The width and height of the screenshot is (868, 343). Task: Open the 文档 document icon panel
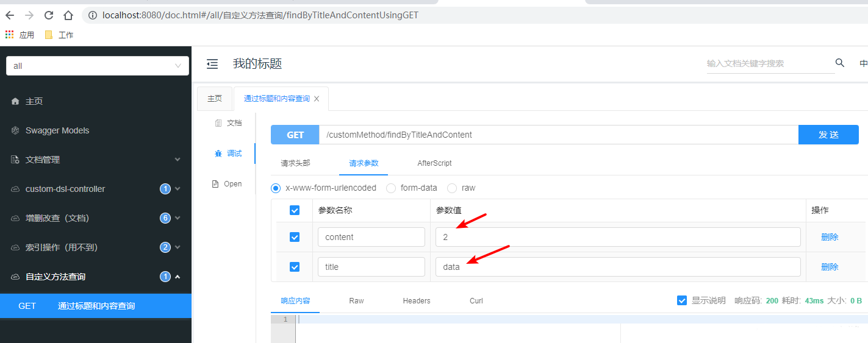click(218, 123)
